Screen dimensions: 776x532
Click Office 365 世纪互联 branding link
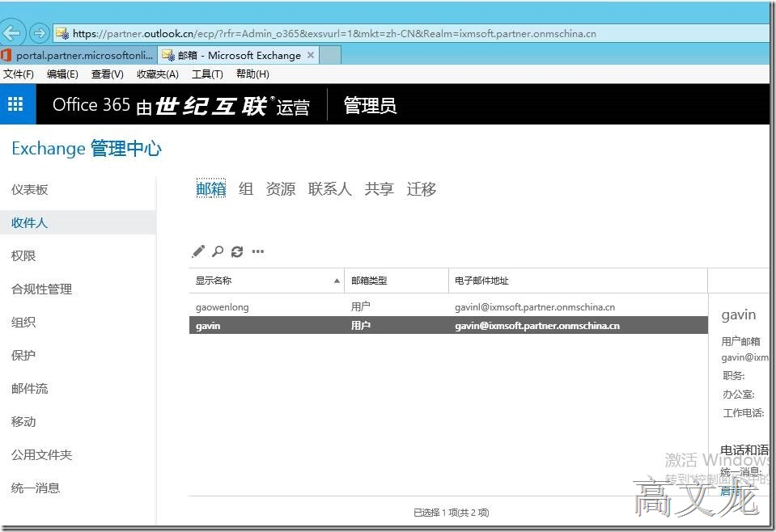click(x=180, y=105)
